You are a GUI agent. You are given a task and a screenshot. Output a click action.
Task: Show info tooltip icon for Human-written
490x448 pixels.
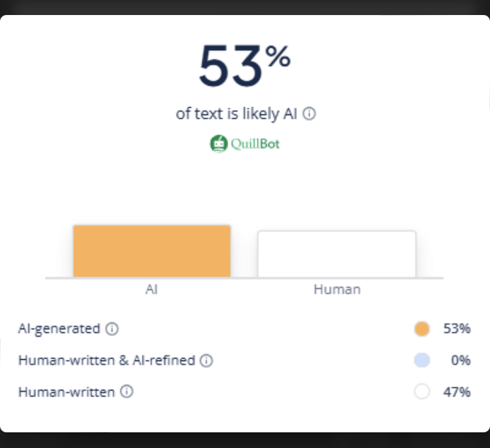[127, 392]
